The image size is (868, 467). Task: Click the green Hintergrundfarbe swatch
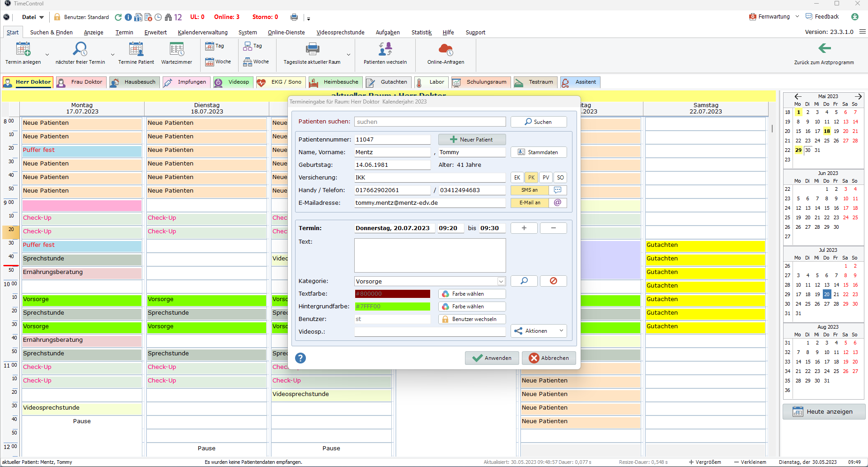click(392, 307)
